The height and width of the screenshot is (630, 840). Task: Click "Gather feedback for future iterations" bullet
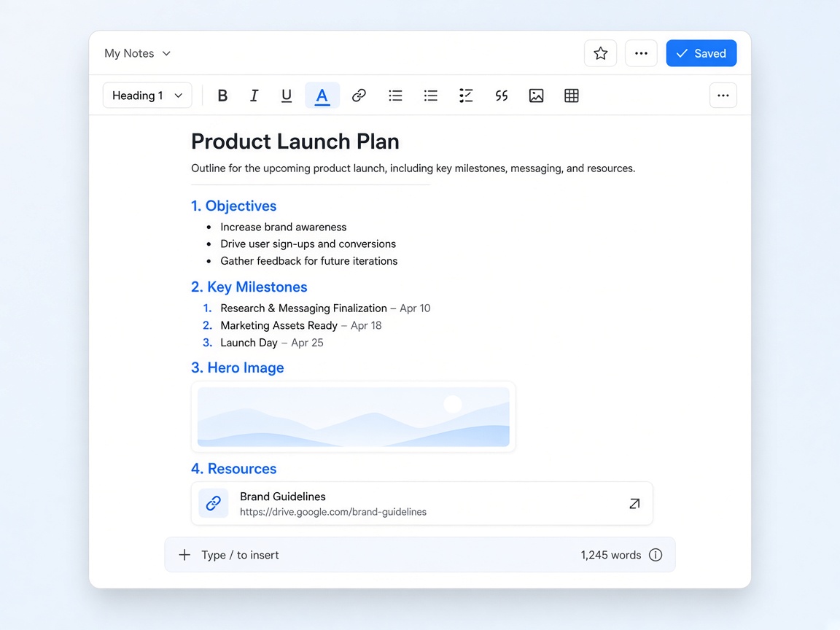(x=309, y=261)
